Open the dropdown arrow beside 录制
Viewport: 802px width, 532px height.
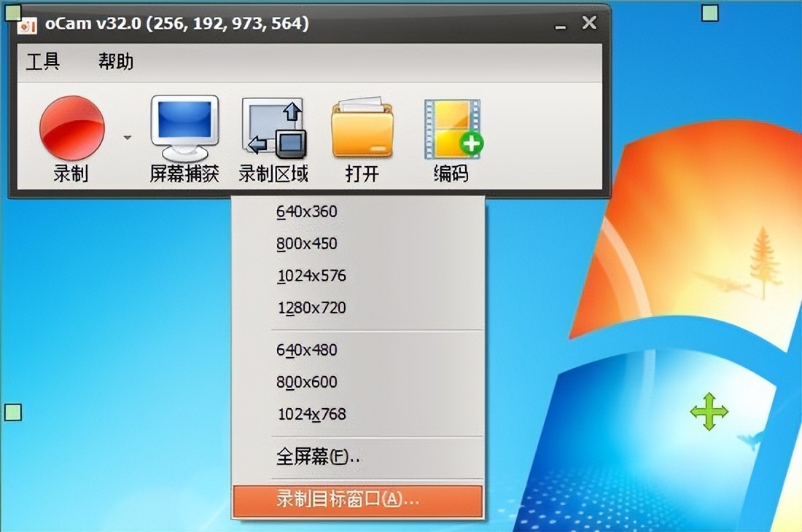(128, 138)
